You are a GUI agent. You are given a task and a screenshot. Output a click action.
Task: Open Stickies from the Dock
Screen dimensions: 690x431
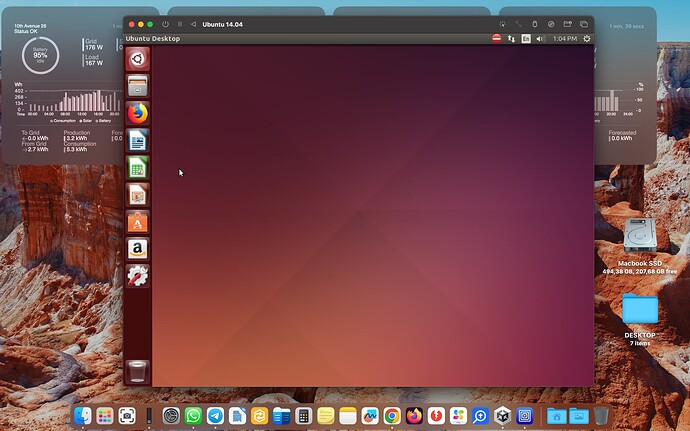tap(326, 416)
